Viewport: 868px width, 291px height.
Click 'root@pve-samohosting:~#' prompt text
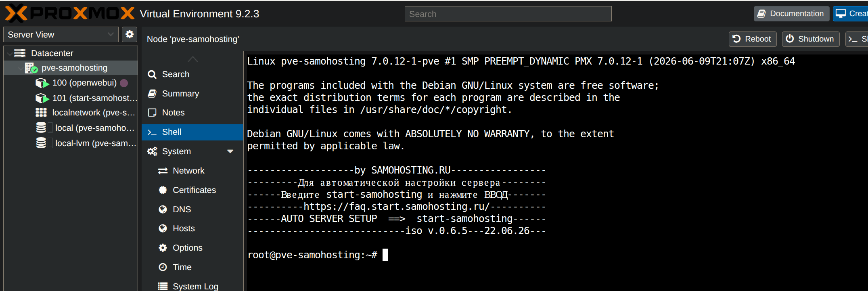[312, 255]
